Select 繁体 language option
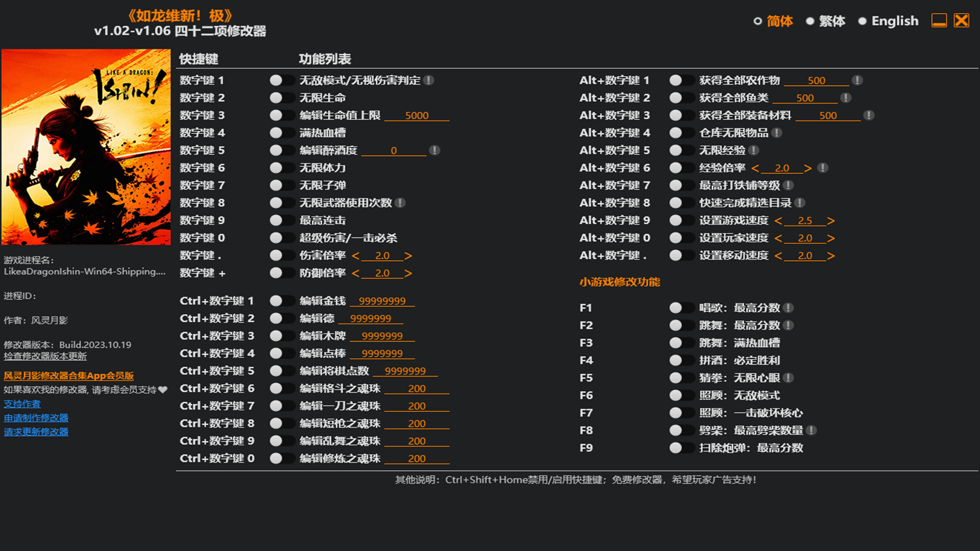 (x=825, y=21)
